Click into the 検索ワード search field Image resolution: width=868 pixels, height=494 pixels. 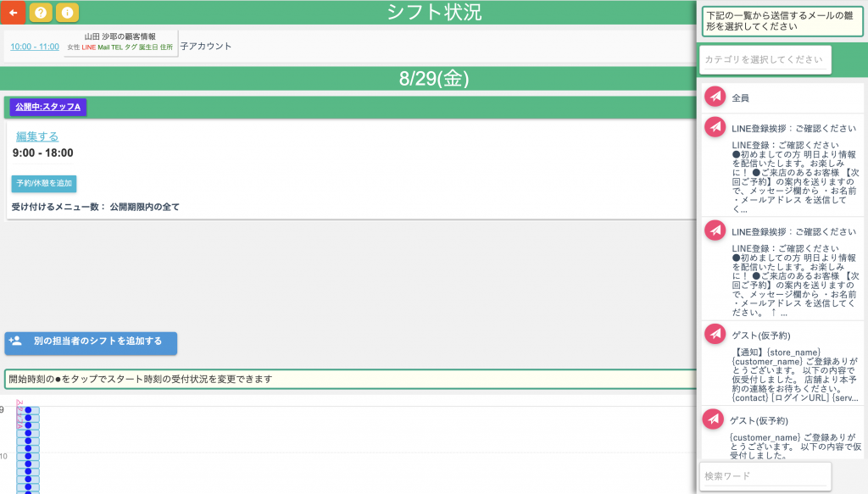click(765, 476)
